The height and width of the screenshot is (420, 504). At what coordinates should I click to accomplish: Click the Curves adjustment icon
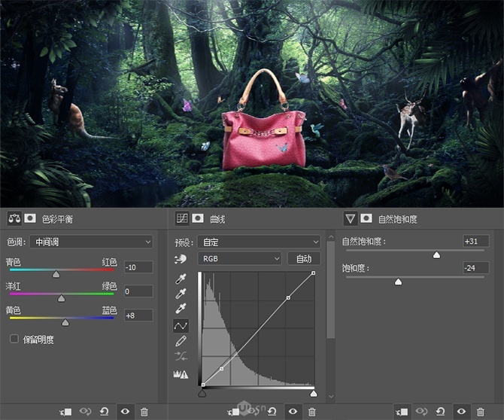(x=182, y=218)
